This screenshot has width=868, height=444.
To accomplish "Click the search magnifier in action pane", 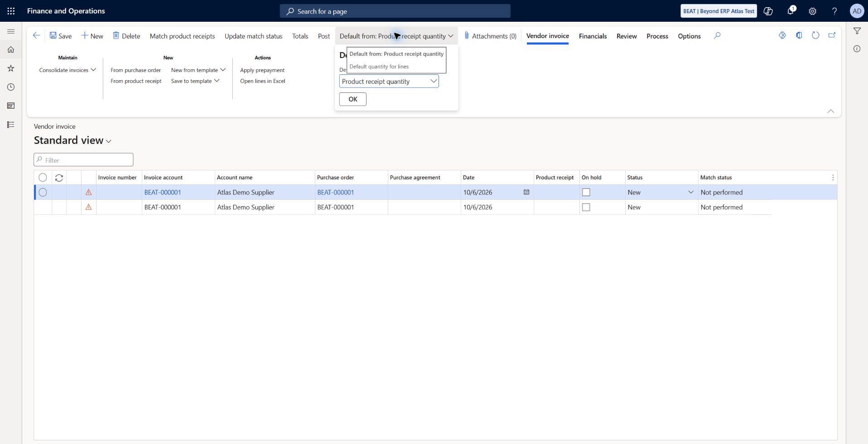I will (x=717, y=35).
